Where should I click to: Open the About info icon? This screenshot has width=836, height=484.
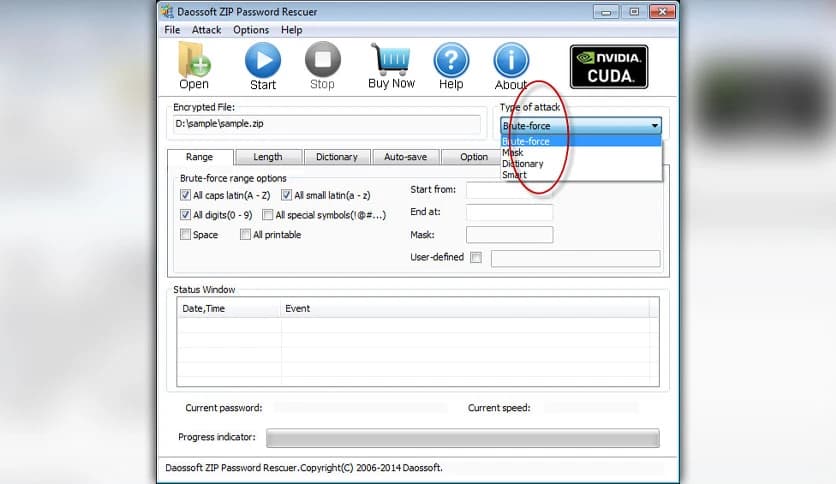(x=511, y=60)
